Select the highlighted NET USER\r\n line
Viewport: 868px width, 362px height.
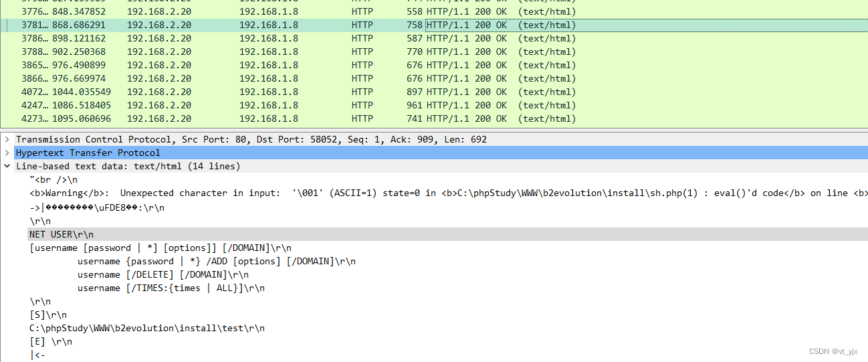(447, 234)
